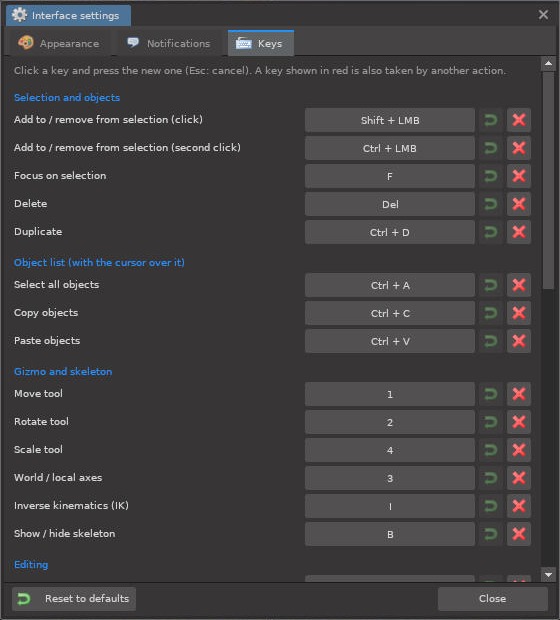
Task: Close the Interface settings window with X
Action: pos(543,15)
